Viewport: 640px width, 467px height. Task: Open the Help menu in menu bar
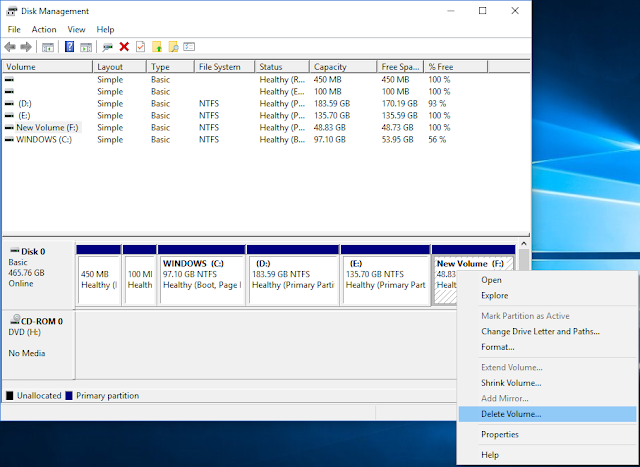point(105,29)
